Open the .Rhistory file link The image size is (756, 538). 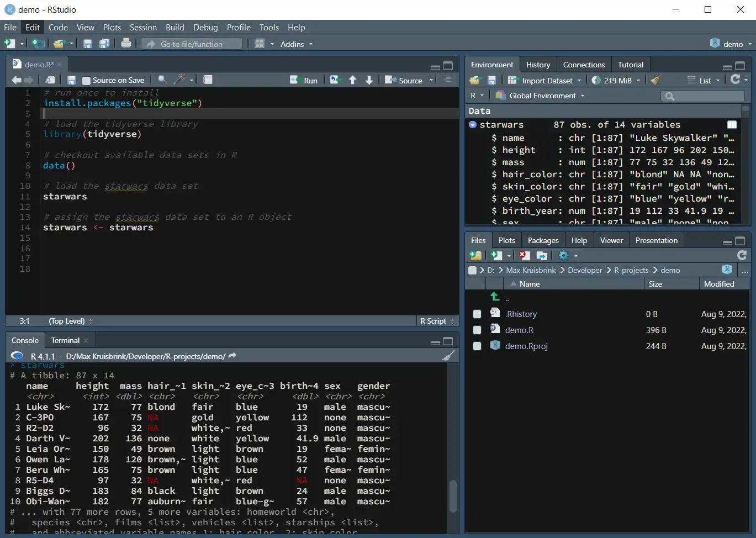[x=521, y=314]
